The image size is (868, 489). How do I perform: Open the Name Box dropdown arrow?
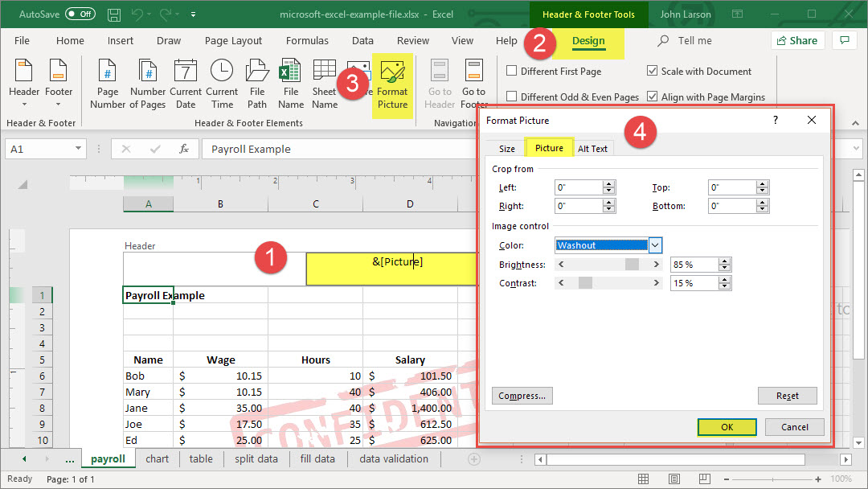(x=79, y=149)
